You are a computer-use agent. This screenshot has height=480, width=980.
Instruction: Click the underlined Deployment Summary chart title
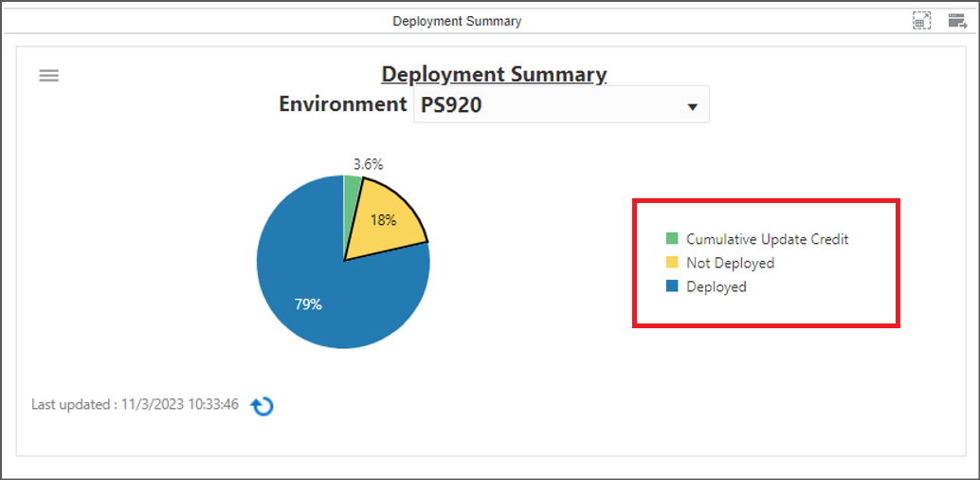pos(494,75)
